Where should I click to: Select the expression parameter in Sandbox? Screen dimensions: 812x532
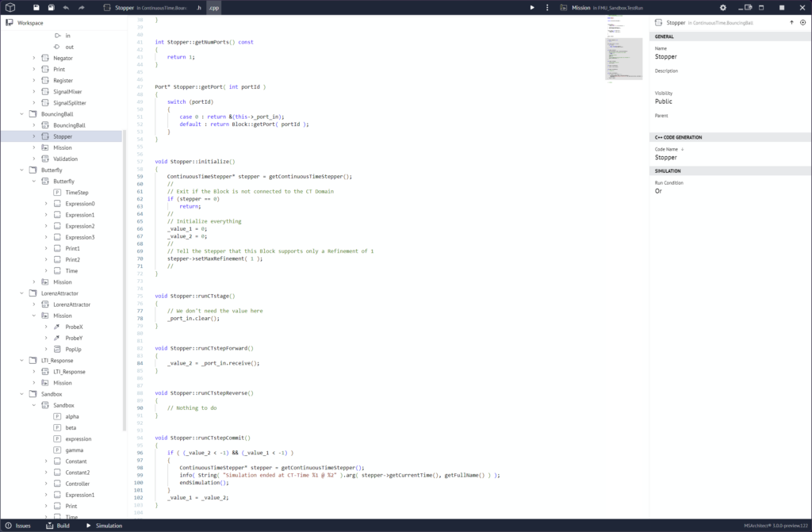pos(79,438)
